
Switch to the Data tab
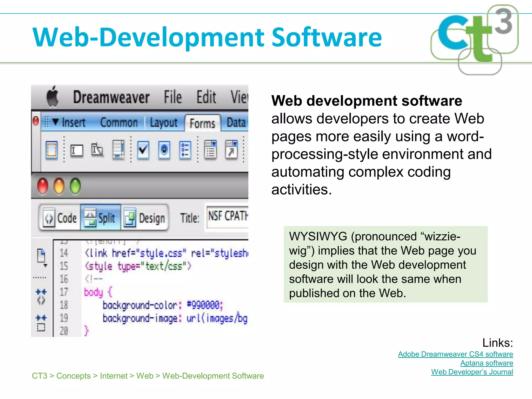pos(236,123)
